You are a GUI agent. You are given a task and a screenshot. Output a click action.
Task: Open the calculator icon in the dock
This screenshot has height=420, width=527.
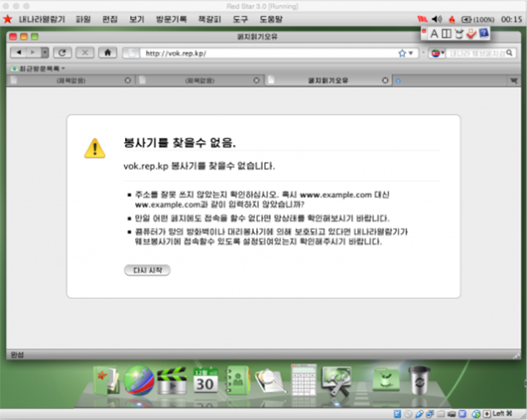pos(304,379)
